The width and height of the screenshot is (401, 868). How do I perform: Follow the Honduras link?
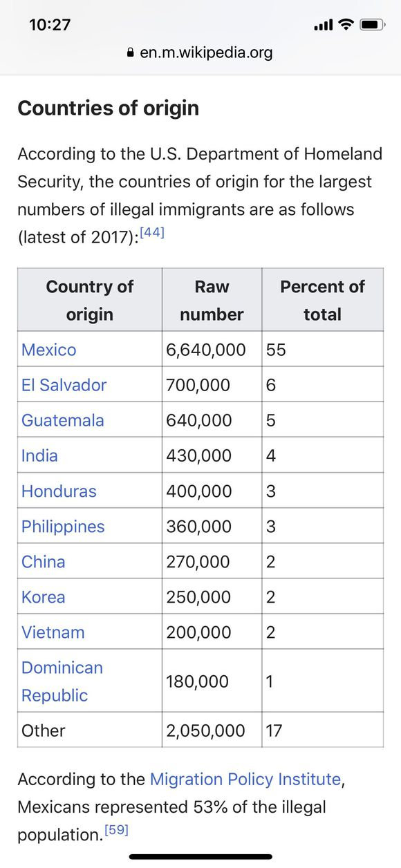coord(59,491)
